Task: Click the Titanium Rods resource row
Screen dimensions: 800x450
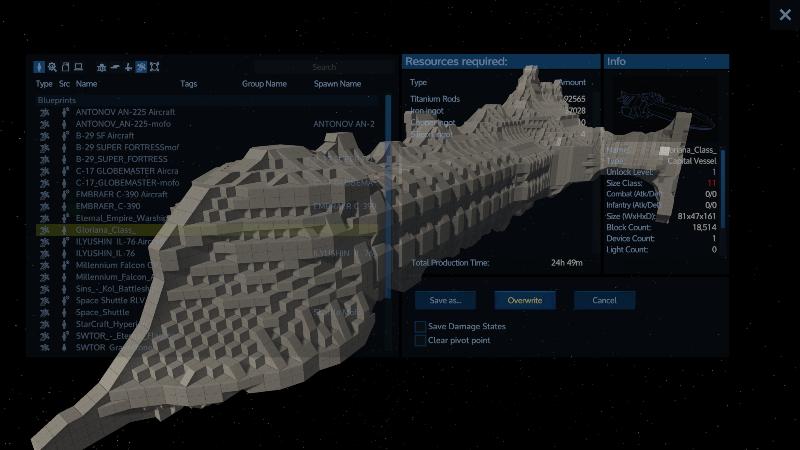Action: pos(497,99)
